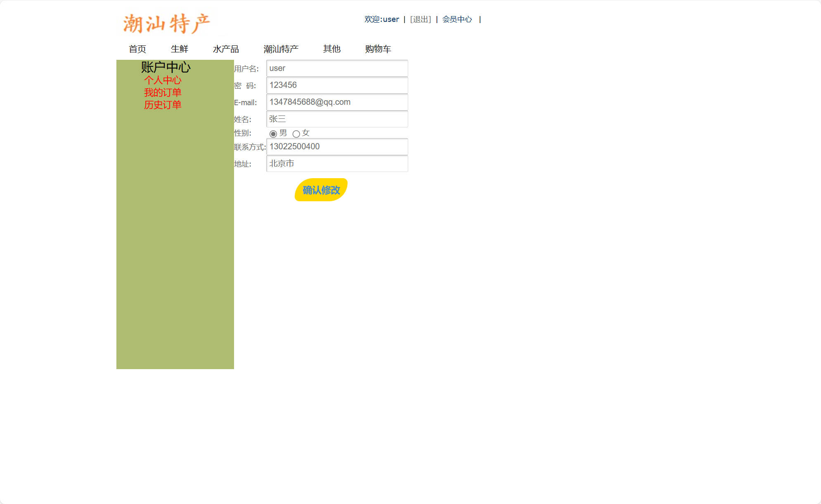Screen dimensions: 821x504
Task: Open the 历史订单 sidebar link
Action: pyautogui.click(x=163, y=105)
